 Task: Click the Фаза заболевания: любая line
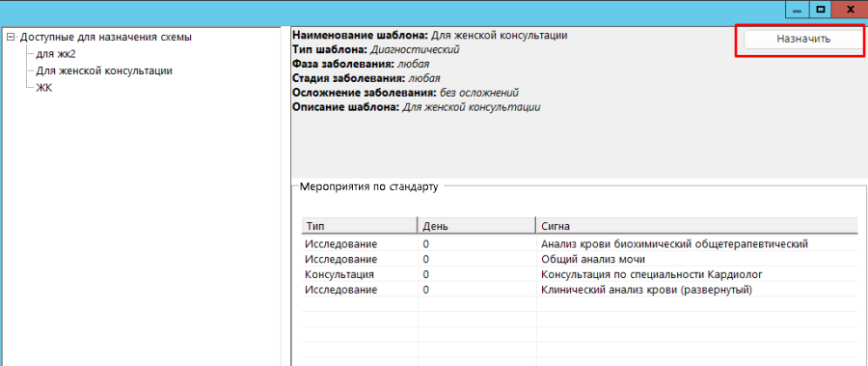click(361, 65)
